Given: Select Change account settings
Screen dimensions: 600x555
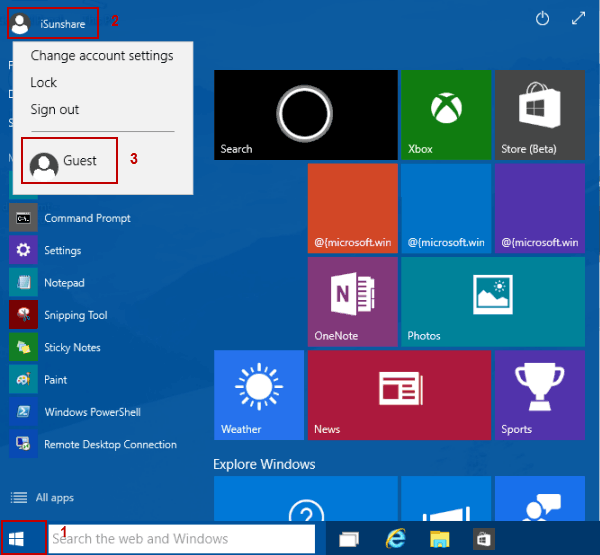Looking at the screenshot, I should click(x=101, y=56).
